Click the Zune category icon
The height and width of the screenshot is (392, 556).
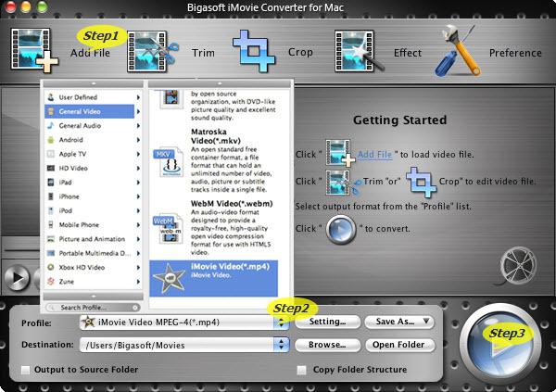(51, 282)
